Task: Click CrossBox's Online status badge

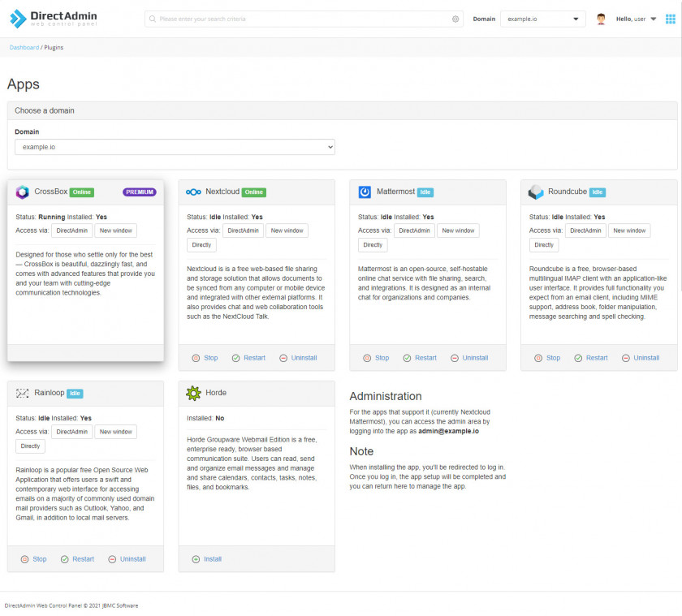Action: 82,192
